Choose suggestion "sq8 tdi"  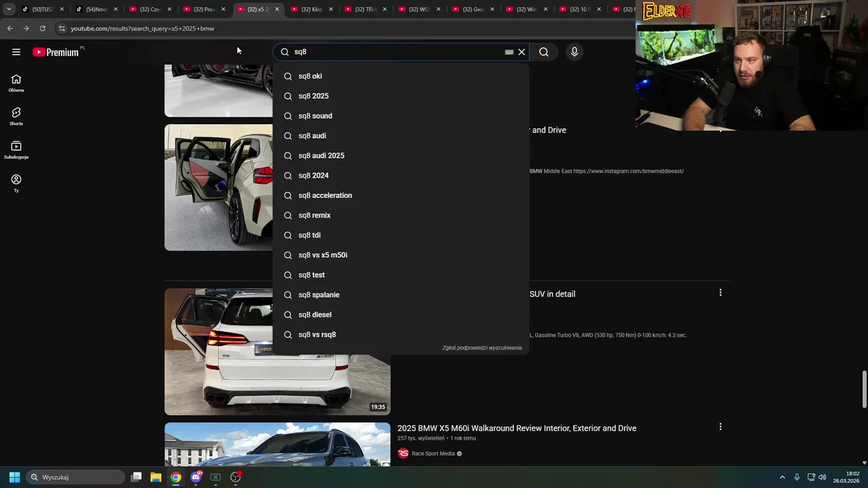(401, 235)
